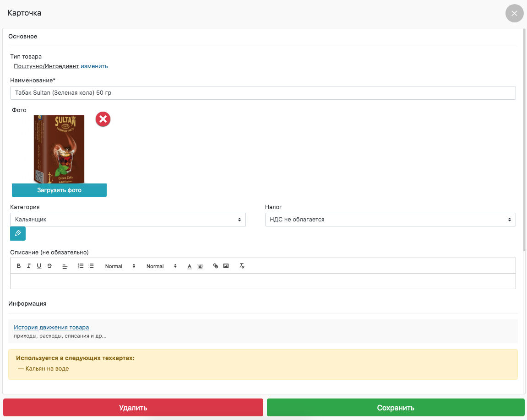
Task: Open the Категория dropdown
Action: [128, 220]
